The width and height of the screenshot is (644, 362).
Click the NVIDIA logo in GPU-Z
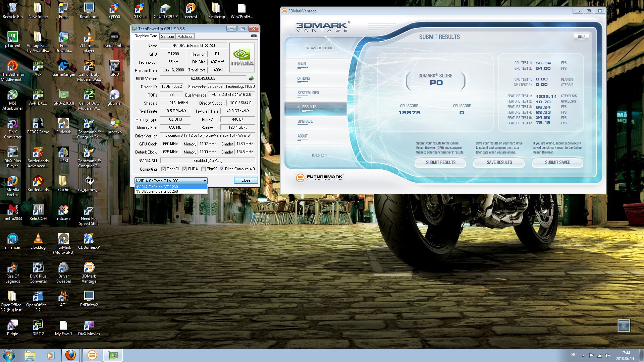point(242,57)
